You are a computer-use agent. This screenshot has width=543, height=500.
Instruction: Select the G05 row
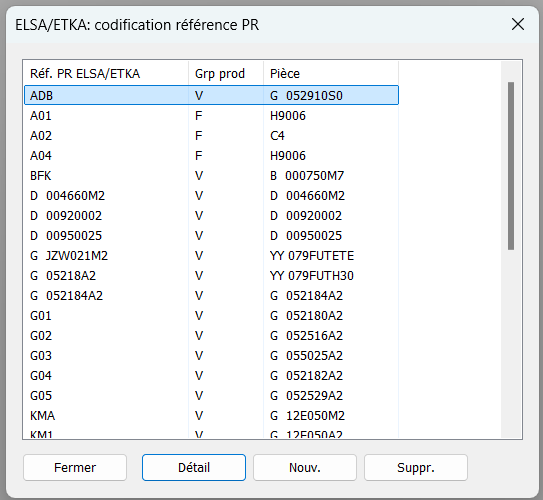[211, 396]
